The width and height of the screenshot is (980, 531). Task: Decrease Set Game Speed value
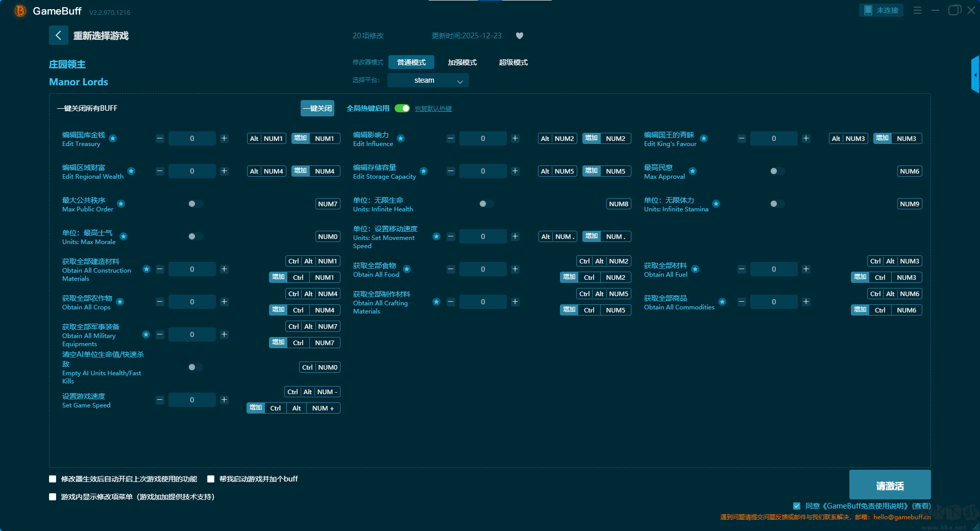pos(160,400)
